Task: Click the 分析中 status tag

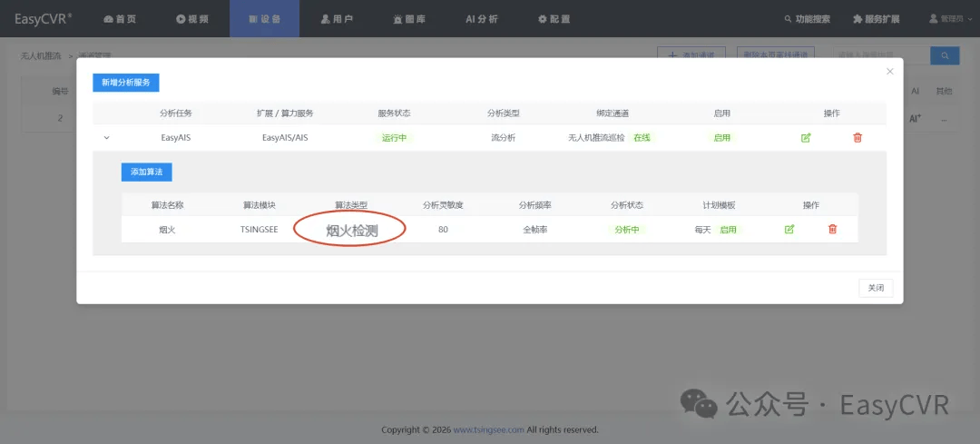Action: (x=627, y=230)
